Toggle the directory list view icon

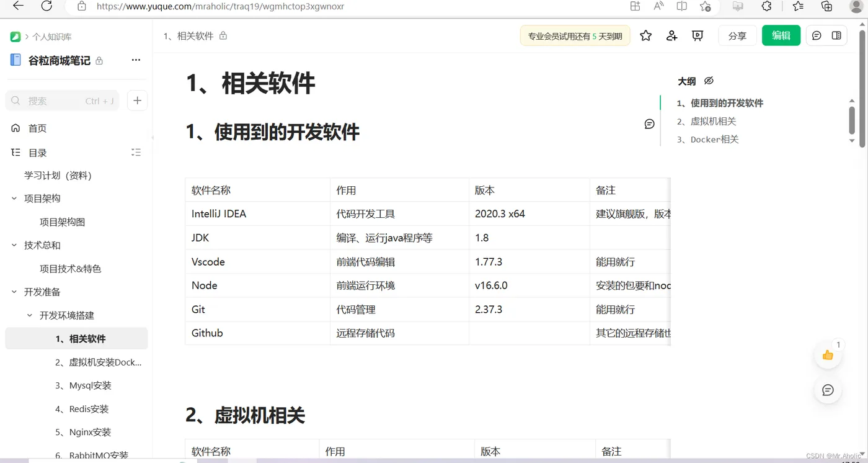tap(136, 152)
